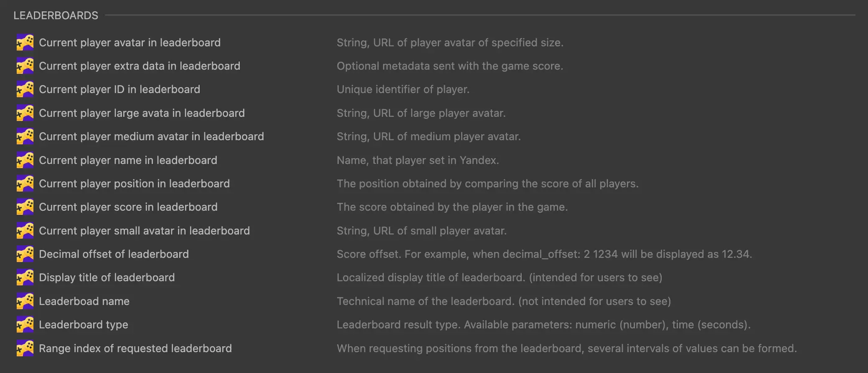This screenshot has height=373, width=868.
Task: Click the icon next to Display title of leaderboard
Action: coord(25,277)
